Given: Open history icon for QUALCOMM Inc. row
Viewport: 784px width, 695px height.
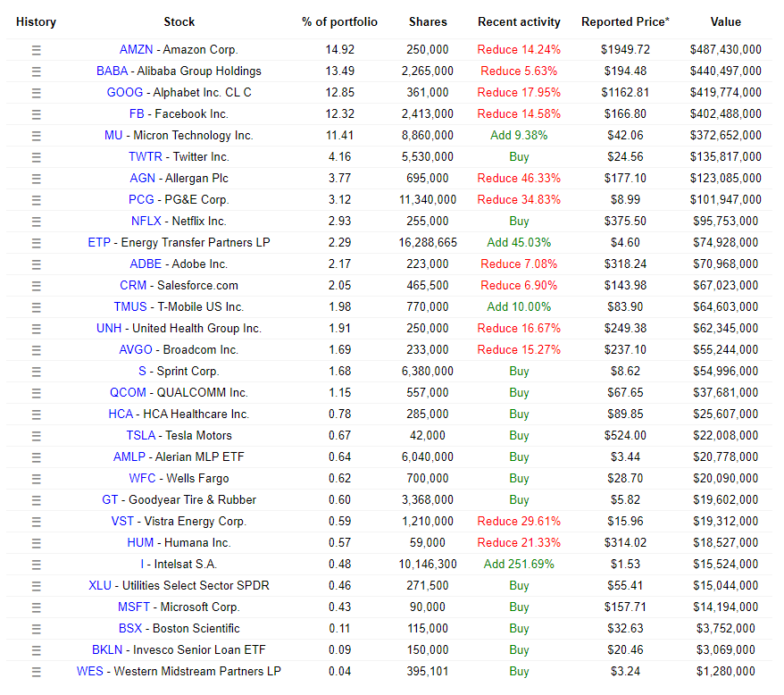Looking at the screenshot, I should (36, 393).
